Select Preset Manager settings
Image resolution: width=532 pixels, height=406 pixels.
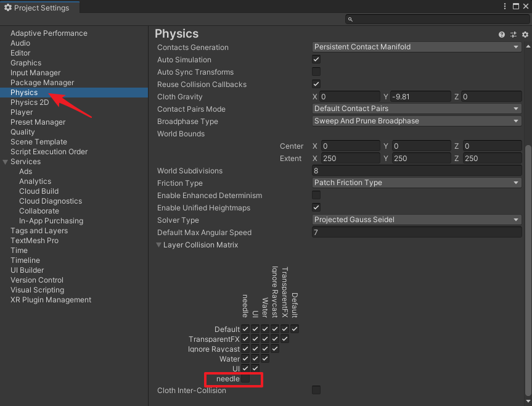(38, 122)
